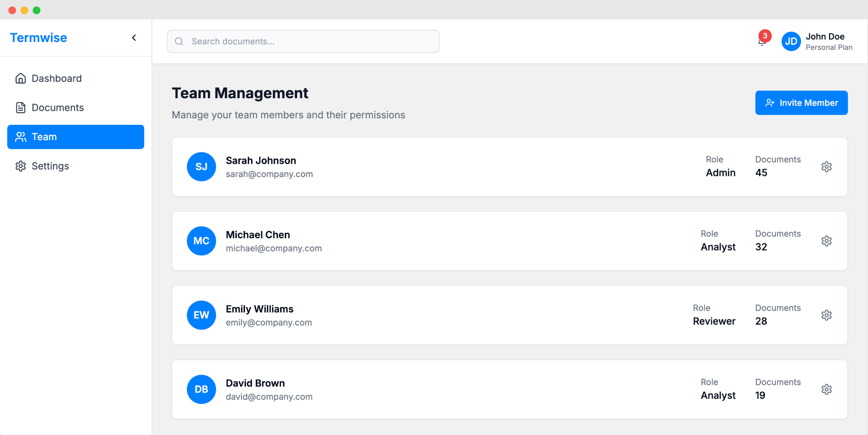Open settings gear for Sarah Johnson
This screenshot has width=868, height=435.
click(x=826, y=166)
